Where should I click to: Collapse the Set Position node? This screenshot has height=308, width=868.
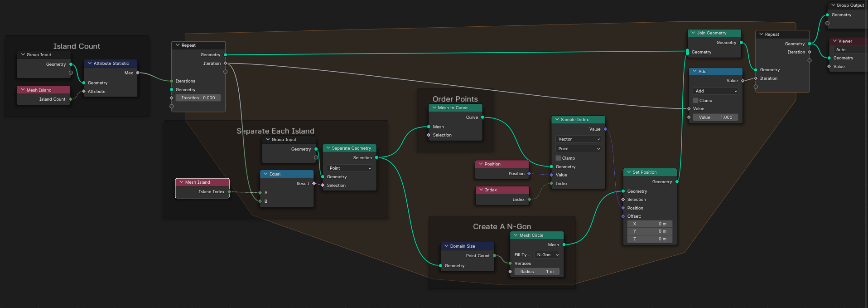[629, 172]
